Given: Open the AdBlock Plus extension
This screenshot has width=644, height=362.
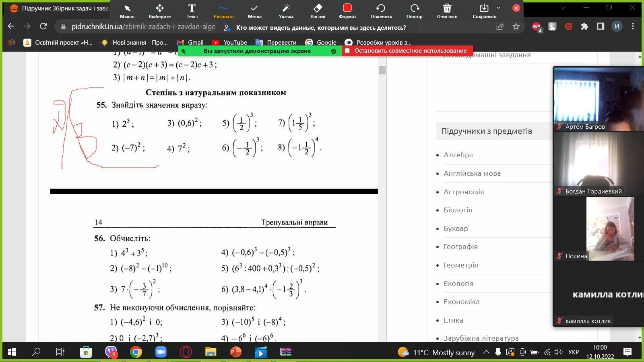Looking at the screenshot, I should [537, 27].
